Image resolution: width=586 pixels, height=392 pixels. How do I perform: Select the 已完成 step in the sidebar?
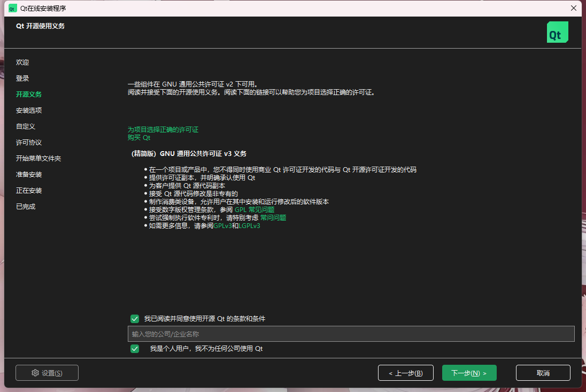pyautogui.click(x=26, y=207)
